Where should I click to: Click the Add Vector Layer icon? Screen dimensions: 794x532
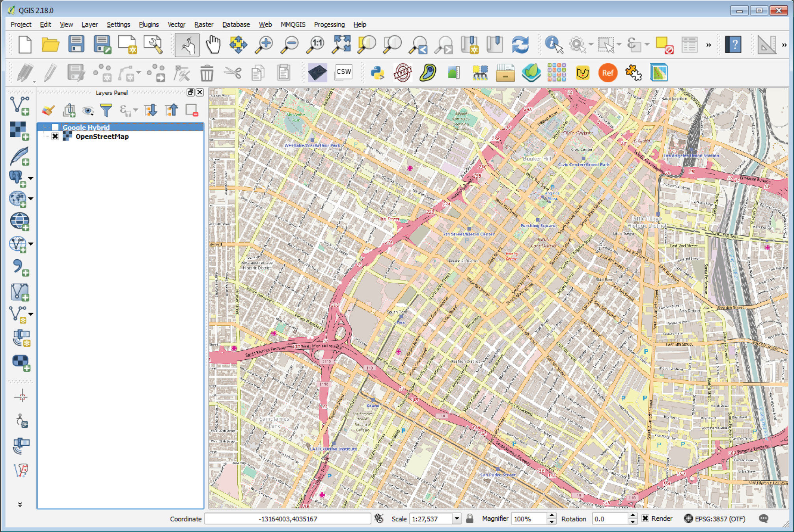(x=20, y=106)
